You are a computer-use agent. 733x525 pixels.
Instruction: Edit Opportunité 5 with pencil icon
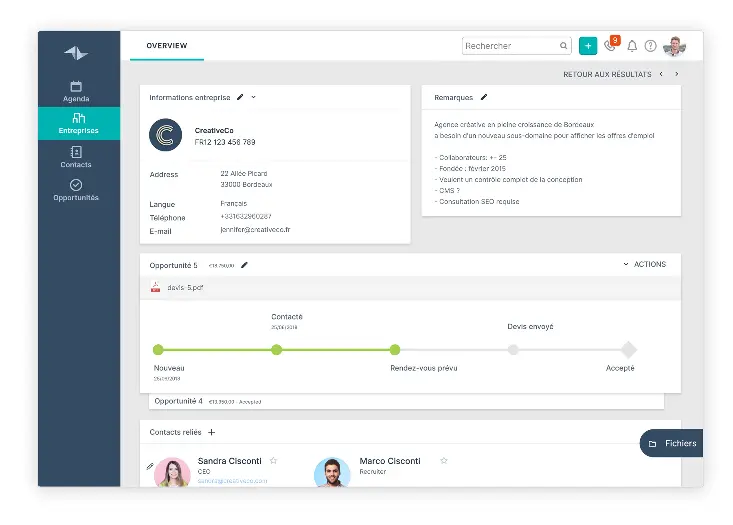pos(244,265)
